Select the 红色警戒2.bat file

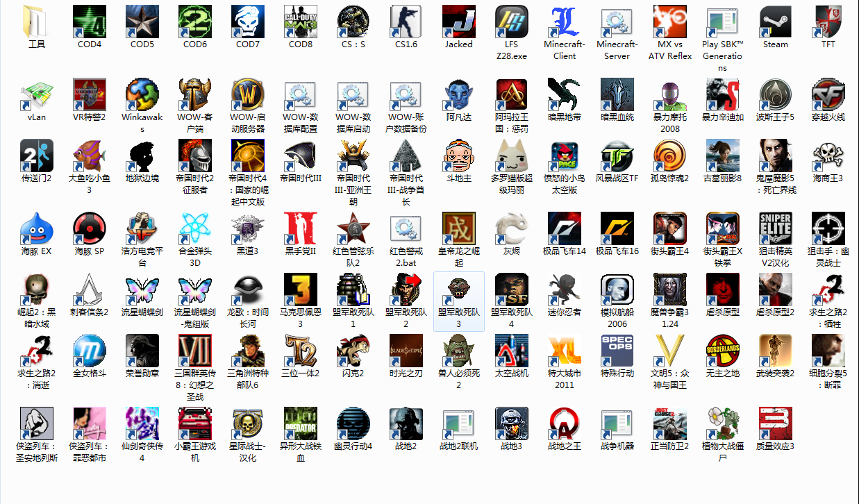click(x=406, y=229)
